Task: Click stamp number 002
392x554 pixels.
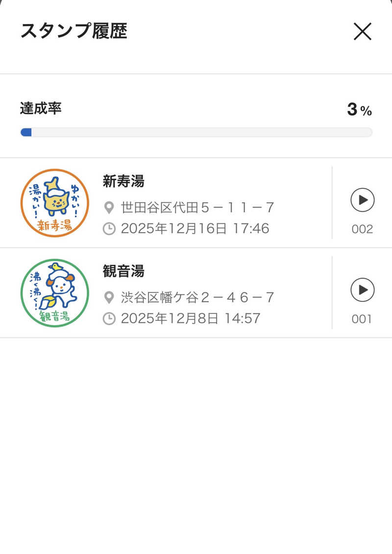Action: pos(362,229)
